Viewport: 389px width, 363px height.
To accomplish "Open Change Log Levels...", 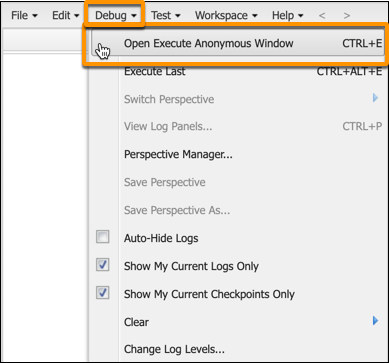I will click(238, 349).
